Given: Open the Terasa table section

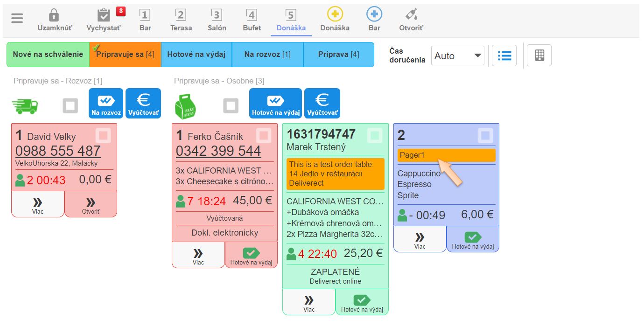Looking at the screenshot, I should click(x=181, y=20).
